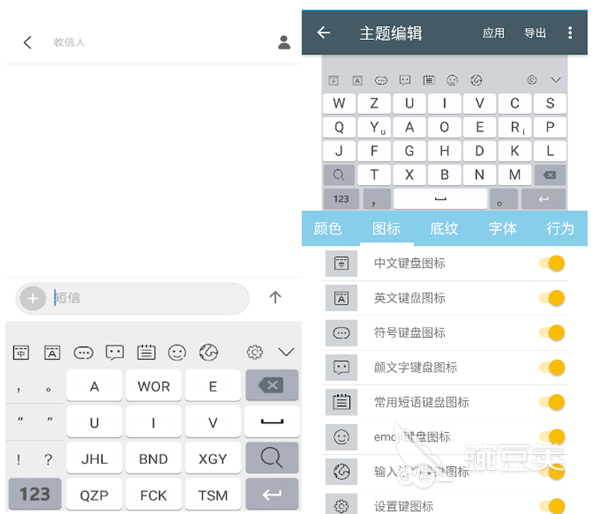The height and width of the screenshot is (514, 600).
Task: Tap the 应用 button in the header
Action: (494, 33)
